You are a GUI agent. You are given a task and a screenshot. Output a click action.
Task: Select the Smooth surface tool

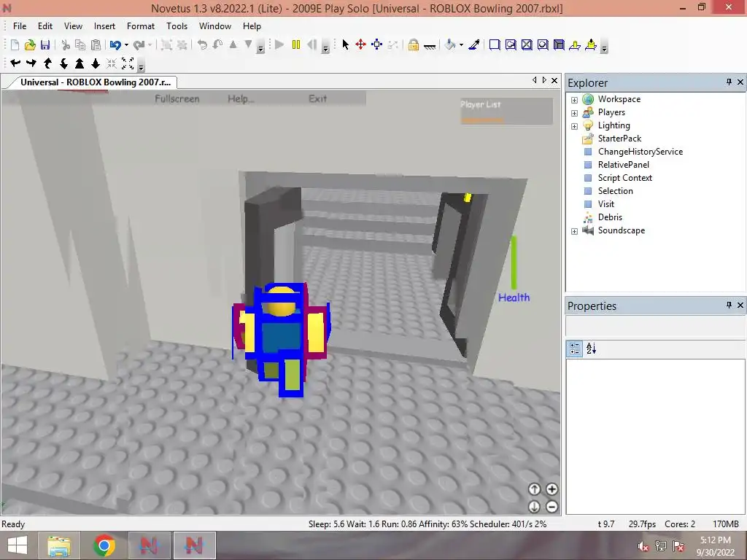point(495,44)
